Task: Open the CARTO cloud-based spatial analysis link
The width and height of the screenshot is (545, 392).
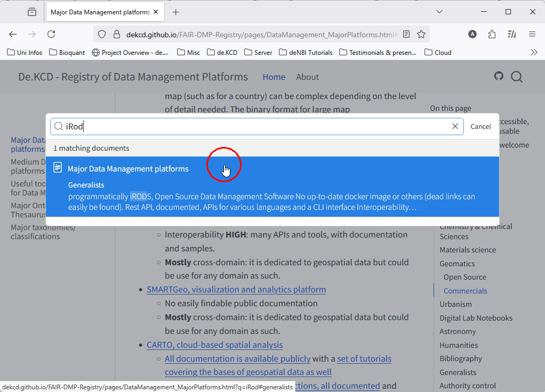Action: [214, 345]
